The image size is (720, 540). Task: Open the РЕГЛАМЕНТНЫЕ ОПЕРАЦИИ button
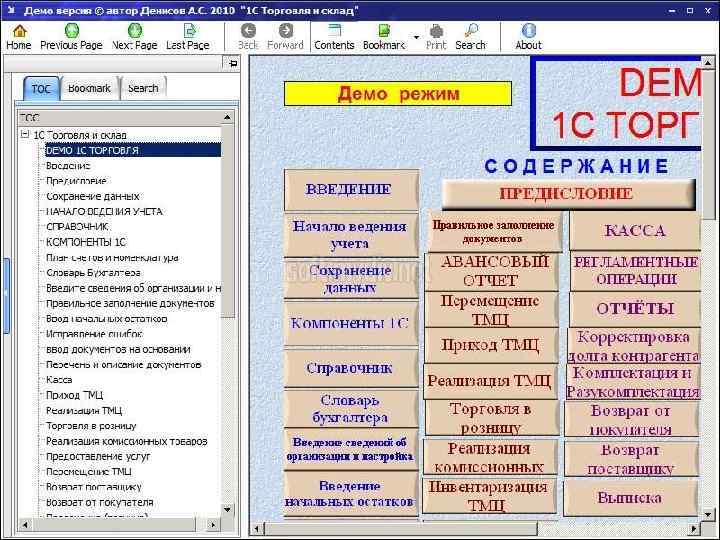(x=635, y=271)
